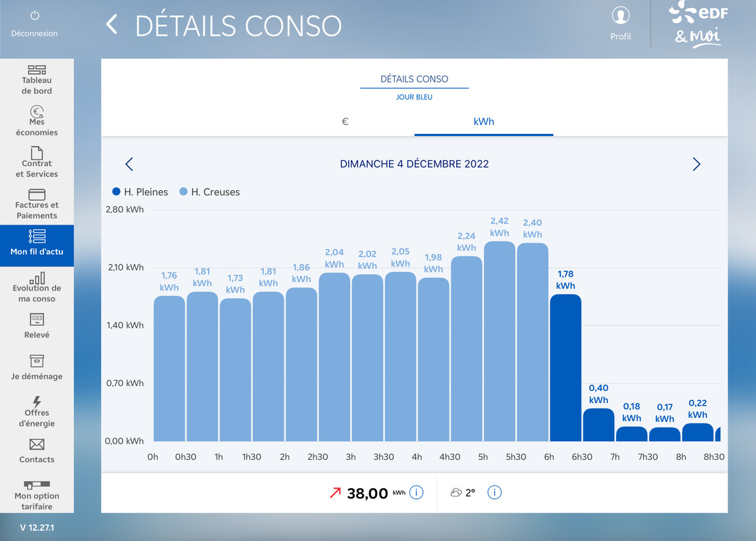Select the 3h30 bar showing 2,05 kWh
The image size is (756, 541).
[x=400, y=356]
